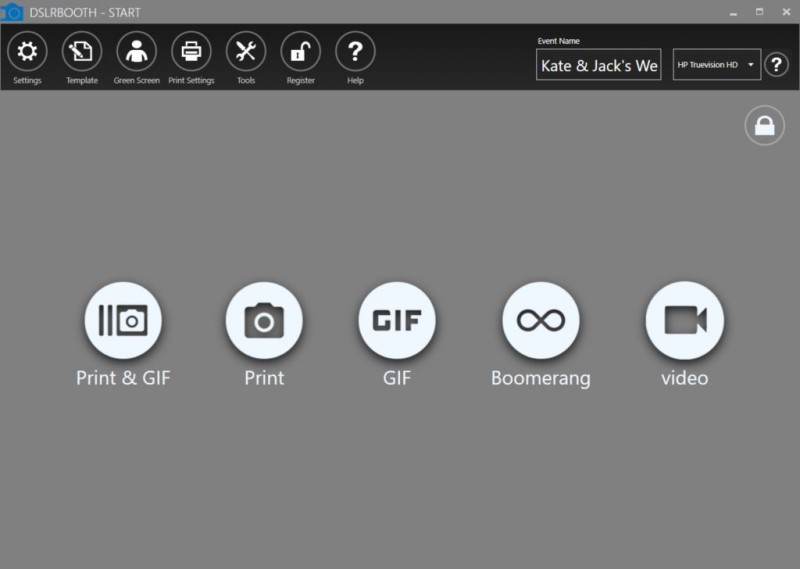Start a Boomerang capture session
Screen dimensions: 800x569
[x=541, y=320]
